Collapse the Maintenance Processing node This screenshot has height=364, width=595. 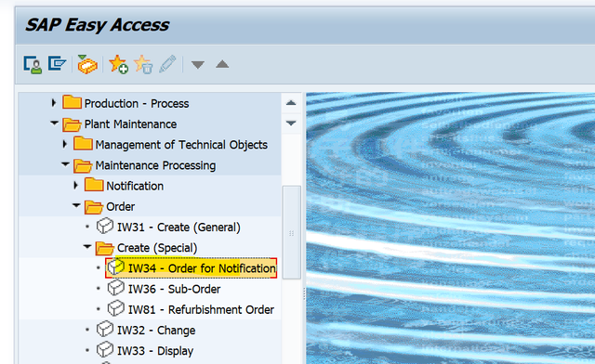(65, 164)
